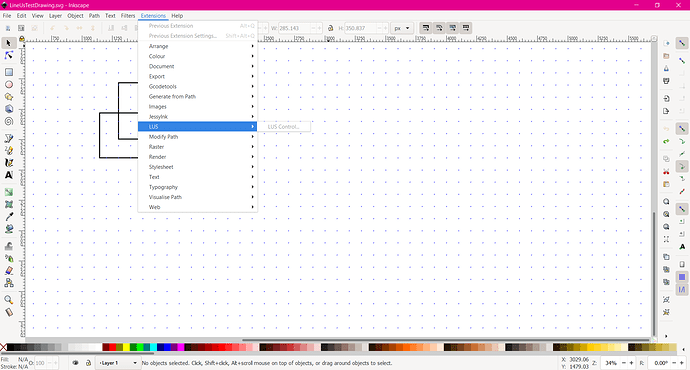Pick the Rectangle tool
This screenshot has height=370, width=690.
point(8,72)
